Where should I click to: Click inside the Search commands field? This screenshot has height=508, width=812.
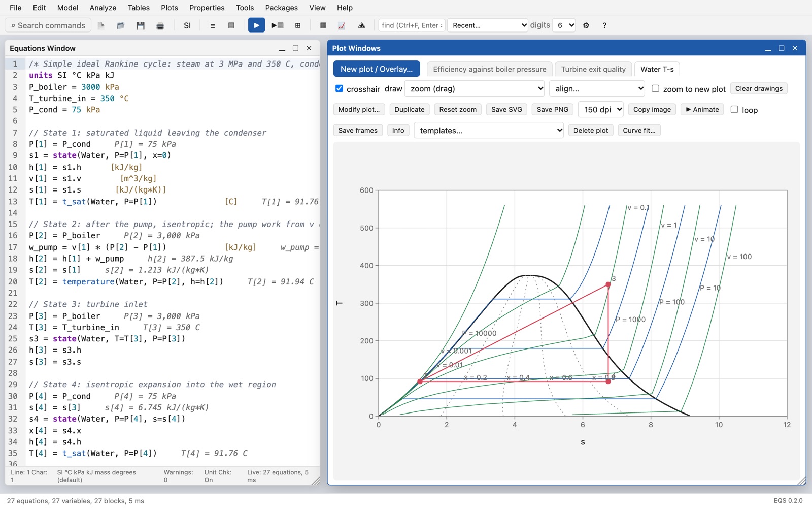(x=48, y=25)
